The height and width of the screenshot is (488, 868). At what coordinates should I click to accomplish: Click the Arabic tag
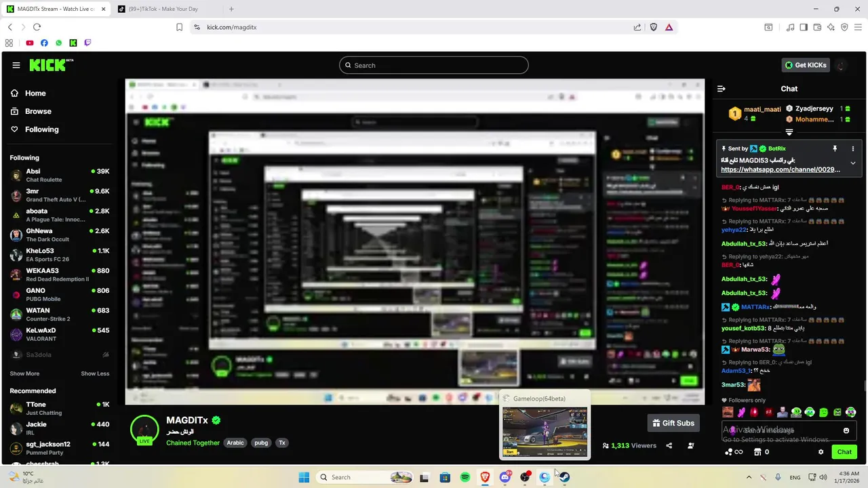[x=235, y=443]
